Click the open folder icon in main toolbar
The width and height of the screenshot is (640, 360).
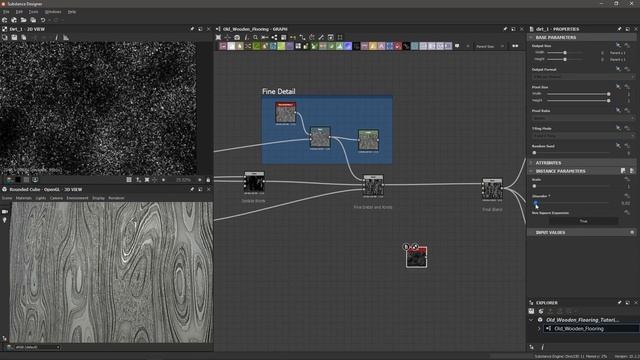tap(24, 20)
